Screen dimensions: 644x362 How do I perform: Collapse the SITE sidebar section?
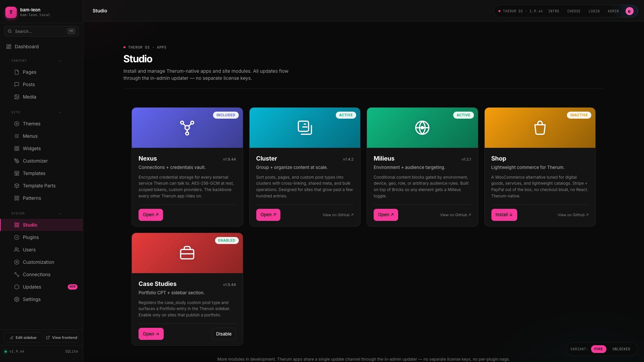tap(60, 112)
